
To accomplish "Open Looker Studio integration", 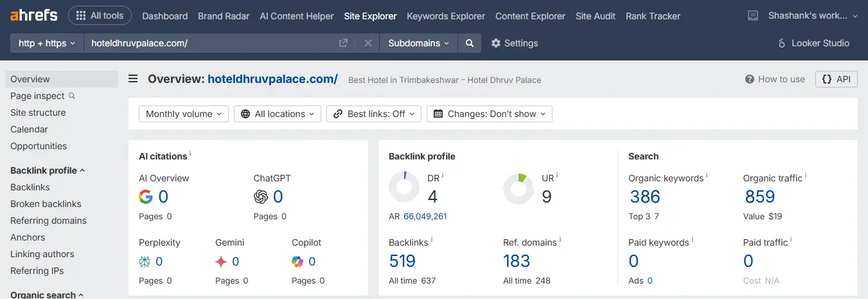I will coord(813,43).
